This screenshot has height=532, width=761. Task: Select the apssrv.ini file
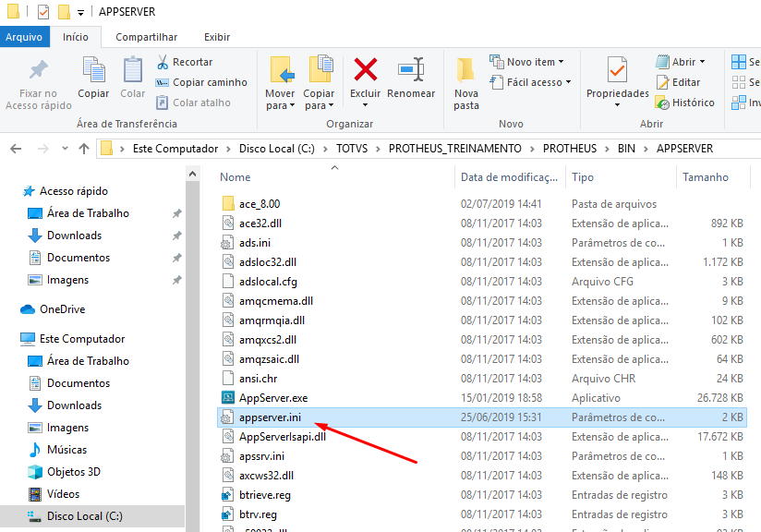click(x=261, y=456)
